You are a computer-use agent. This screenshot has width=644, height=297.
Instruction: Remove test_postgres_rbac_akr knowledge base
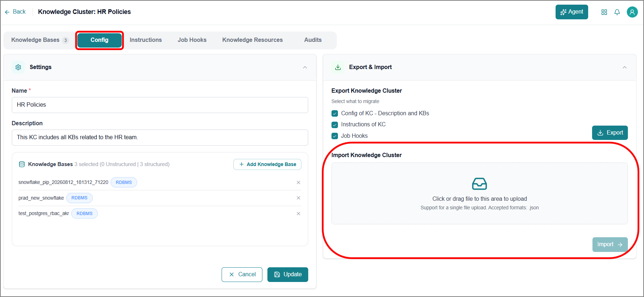(298, 214)
